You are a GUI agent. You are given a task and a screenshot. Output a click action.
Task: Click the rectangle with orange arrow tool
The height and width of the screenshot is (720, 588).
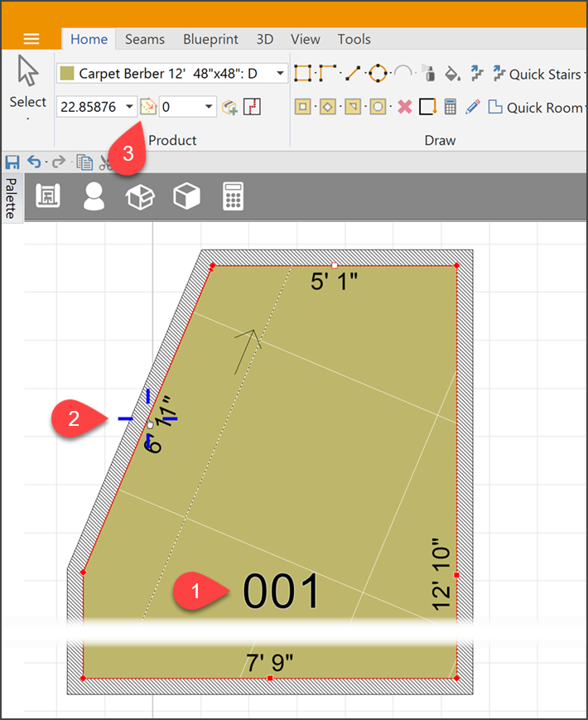point(428,107)
